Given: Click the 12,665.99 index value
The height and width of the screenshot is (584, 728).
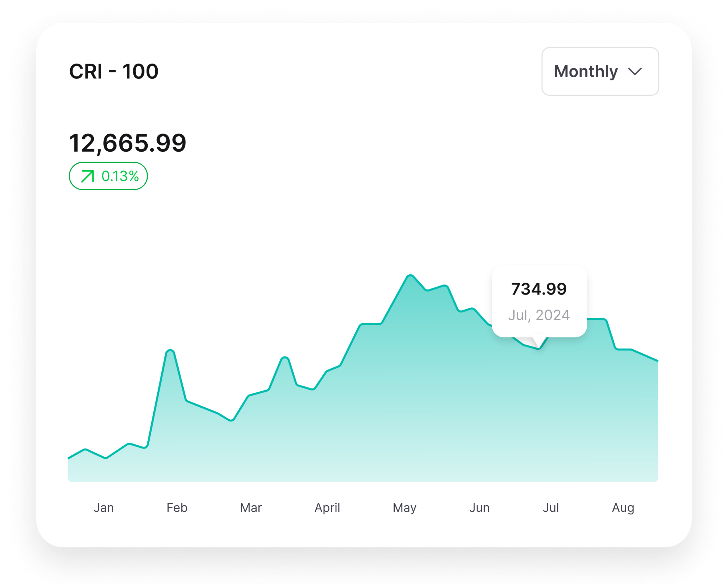Looking at the screenshot, I should point(128,143).
